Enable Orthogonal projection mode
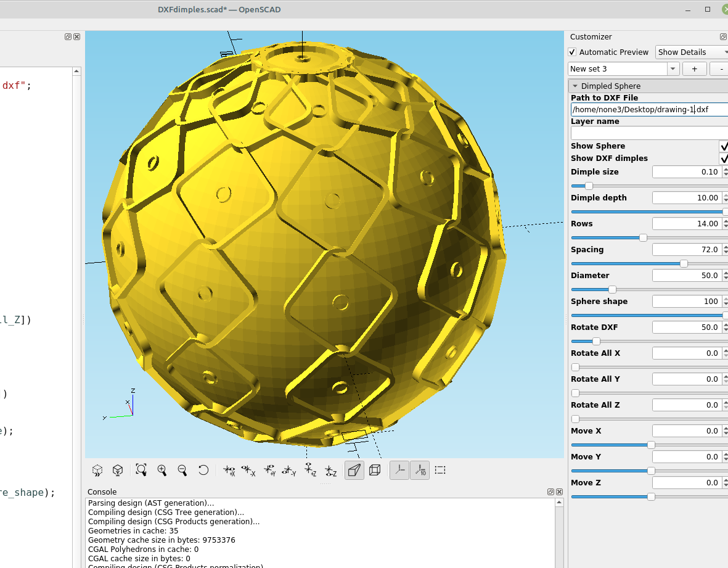The height and width of the screenshot is (568, 728). click(x=374, y=470)
